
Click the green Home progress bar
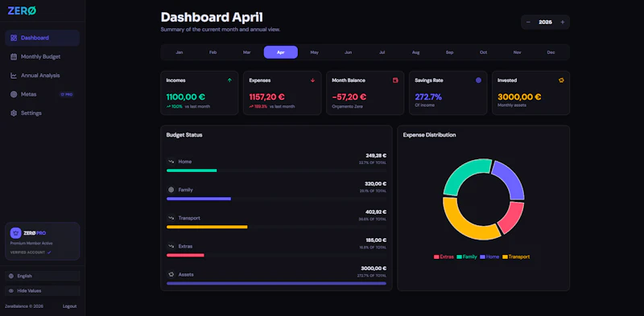192,170
